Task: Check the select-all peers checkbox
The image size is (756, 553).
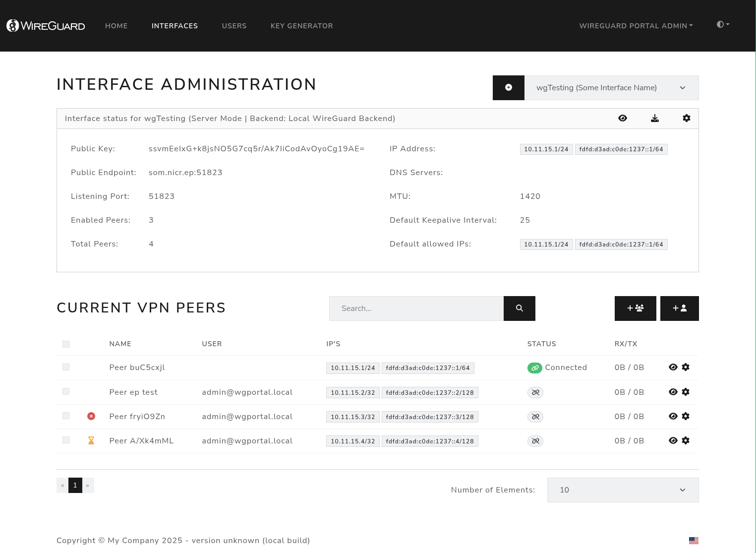Action: pyautogui.click(x=66, y=344)
